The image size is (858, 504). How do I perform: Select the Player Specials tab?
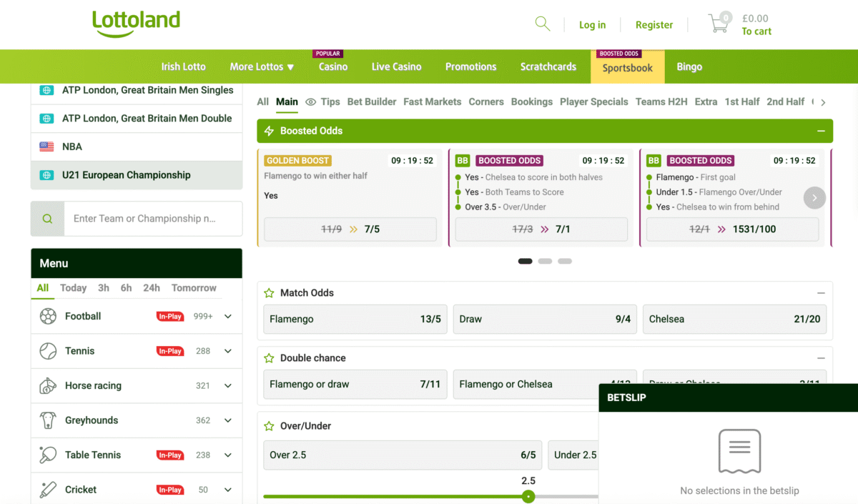[x=594, y=102]
